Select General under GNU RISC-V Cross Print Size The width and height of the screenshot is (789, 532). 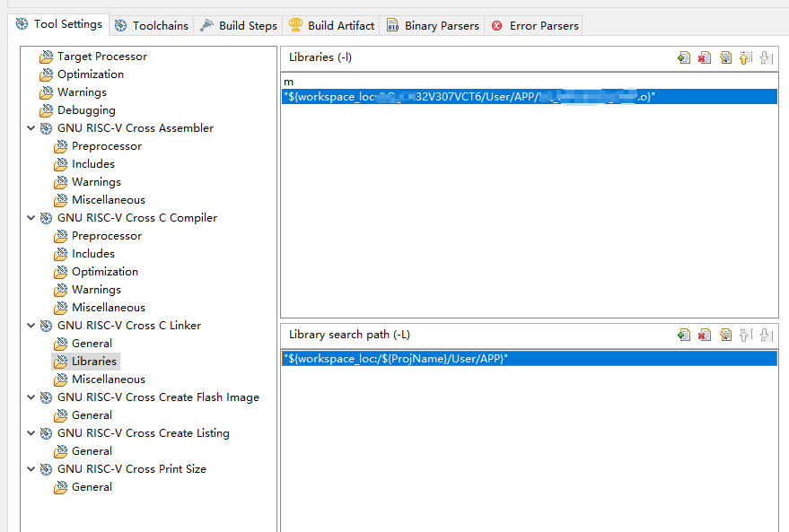pos(92,487)
